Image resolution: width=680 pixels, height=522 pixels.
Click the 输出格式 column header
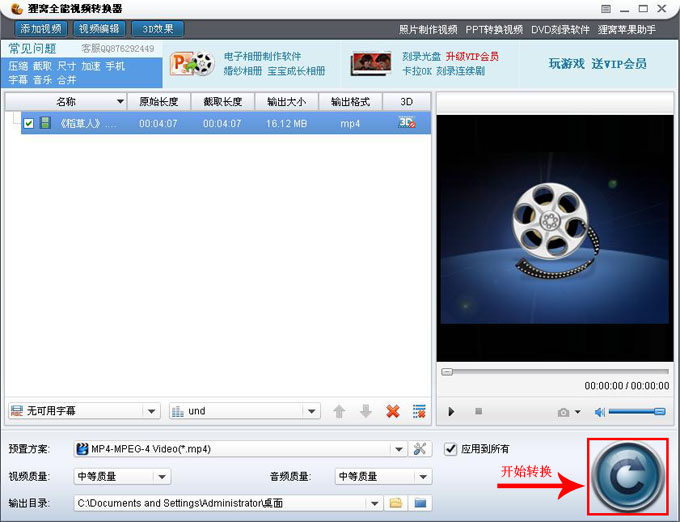coord(350,102)
